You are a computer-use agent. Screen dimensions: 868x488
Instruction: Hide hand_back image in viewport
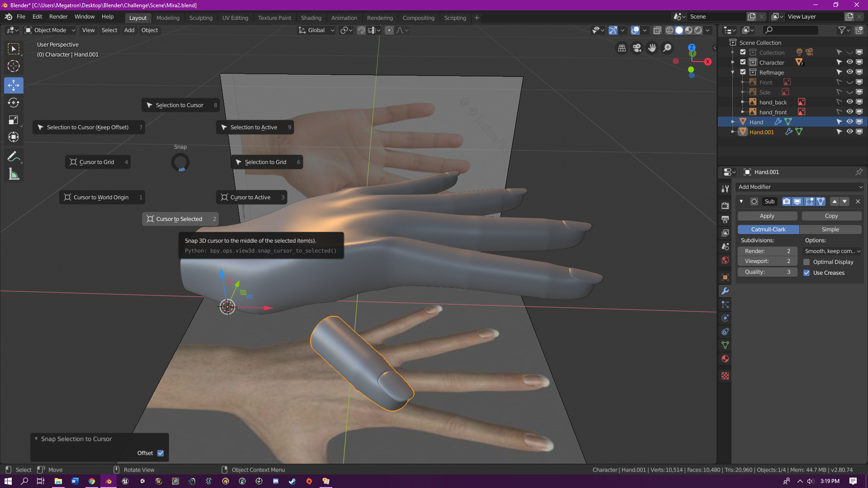pyautogui.click(x=849, y=102)
